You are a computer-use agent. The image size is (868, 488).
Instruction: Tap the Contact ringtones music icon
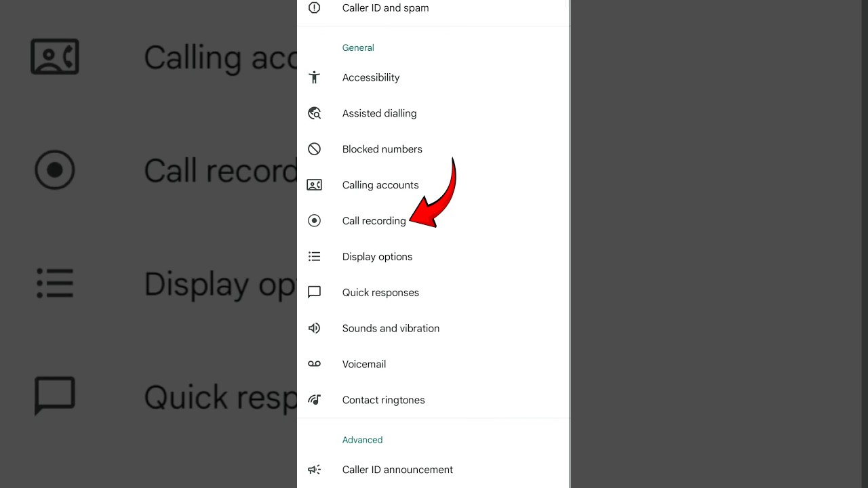coord(314,400)
